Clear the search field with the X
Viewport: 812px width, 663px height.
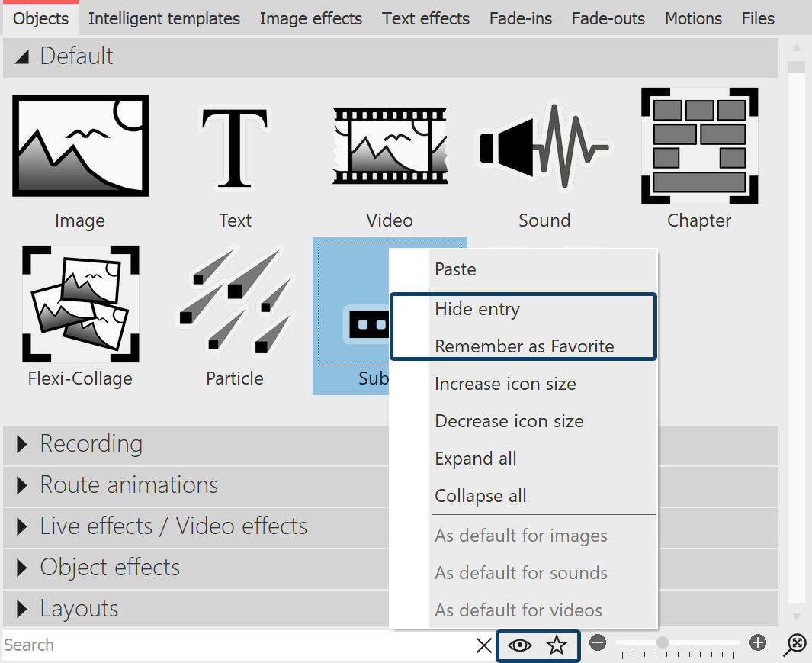[x=483, y=645]
